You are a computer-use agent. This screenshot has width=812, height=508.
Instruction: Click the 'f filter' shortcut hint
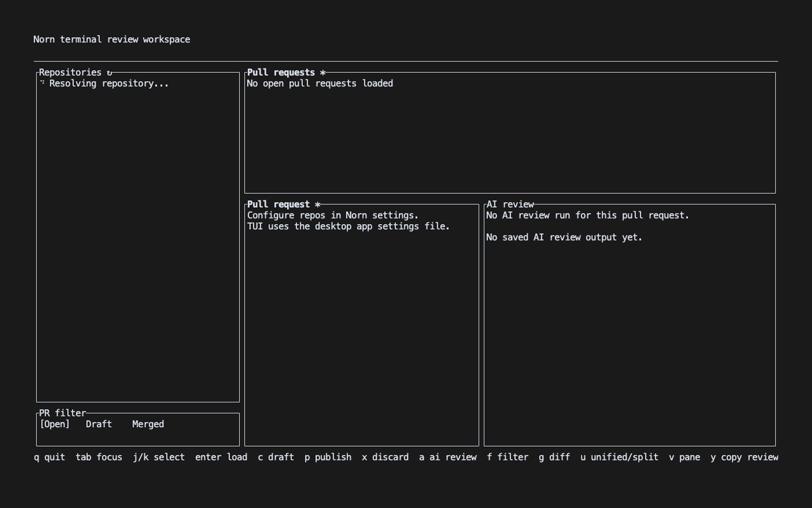pos(507,457)
